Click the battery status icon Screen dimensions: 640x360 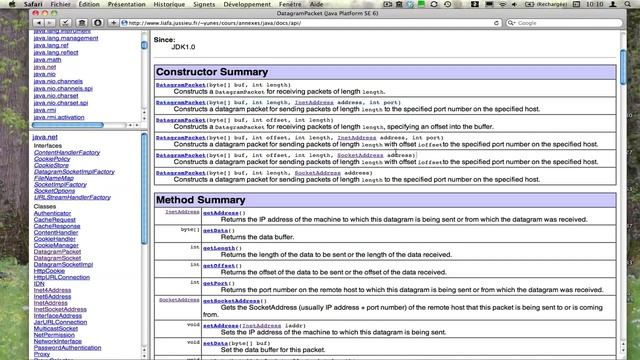coord(529,4)
